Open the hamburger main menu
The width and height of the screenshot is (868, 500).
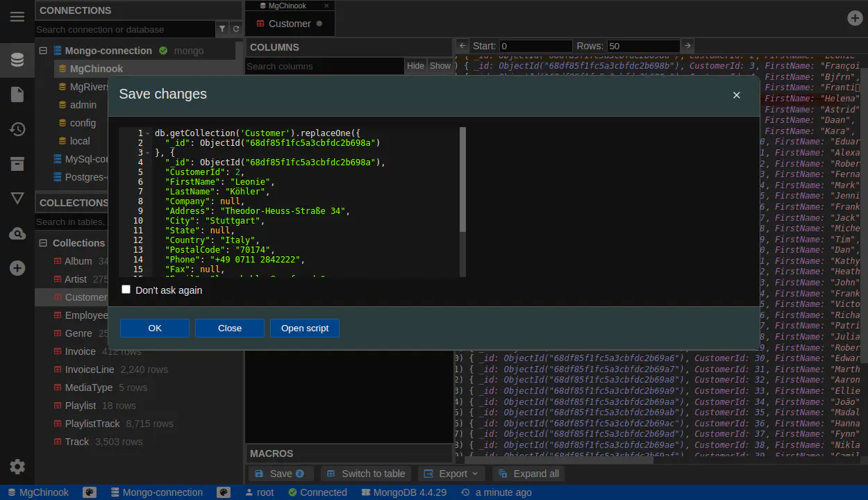[x=17, y=17]
